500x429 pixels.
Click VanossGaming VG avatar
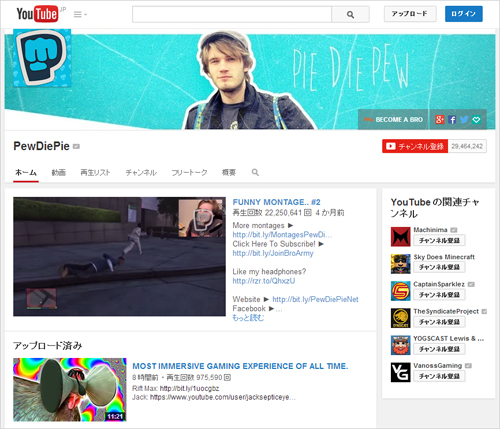tap(400, 372)
